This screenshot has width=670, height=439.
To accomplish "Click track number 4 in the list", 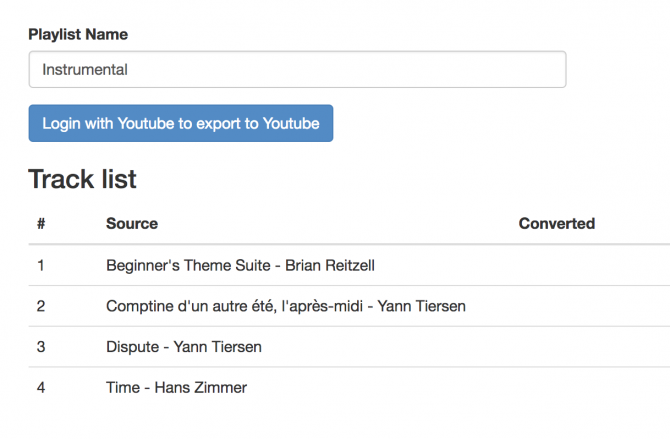I will click(x=41, y=387).
